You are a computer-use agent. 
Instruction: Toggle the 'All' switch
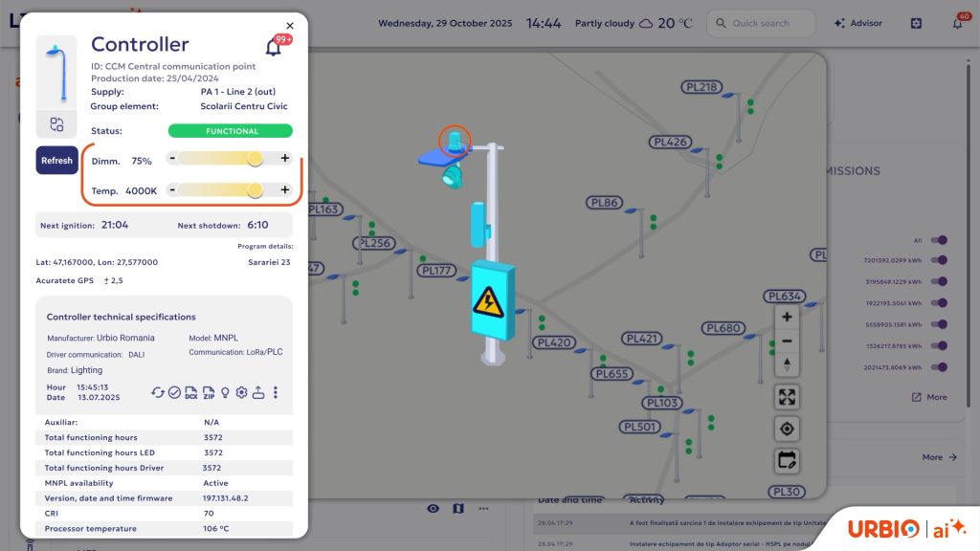point(939,241)
